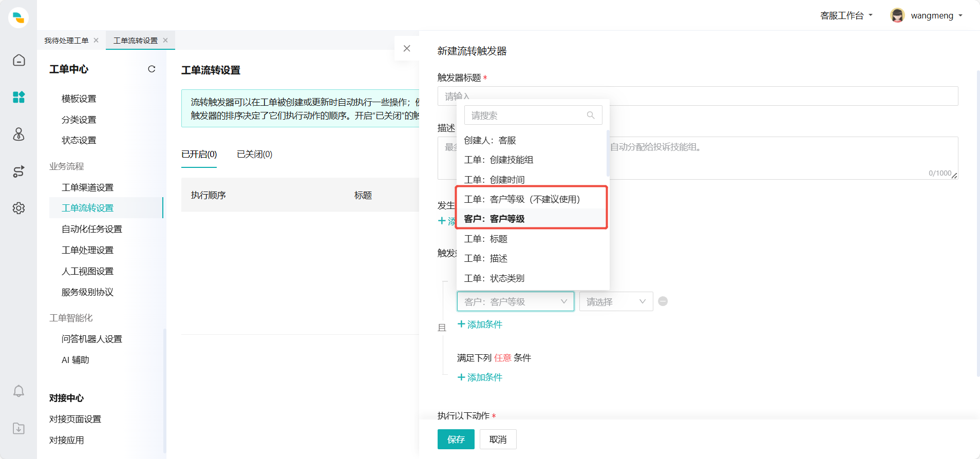Close the 工单流转设置 tab
Viewport: 980px width, 459px height.
pos(165,40)
